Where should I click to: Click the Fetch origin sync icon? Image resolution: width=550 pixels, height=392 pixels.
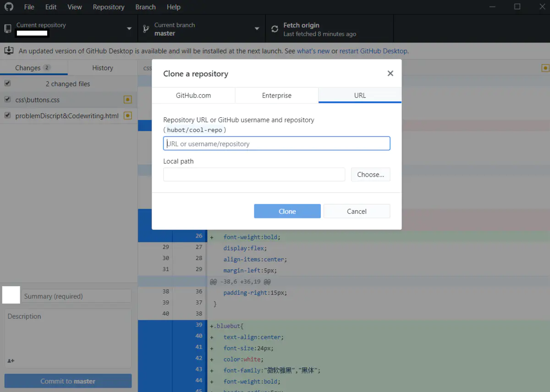coord(275,29)
